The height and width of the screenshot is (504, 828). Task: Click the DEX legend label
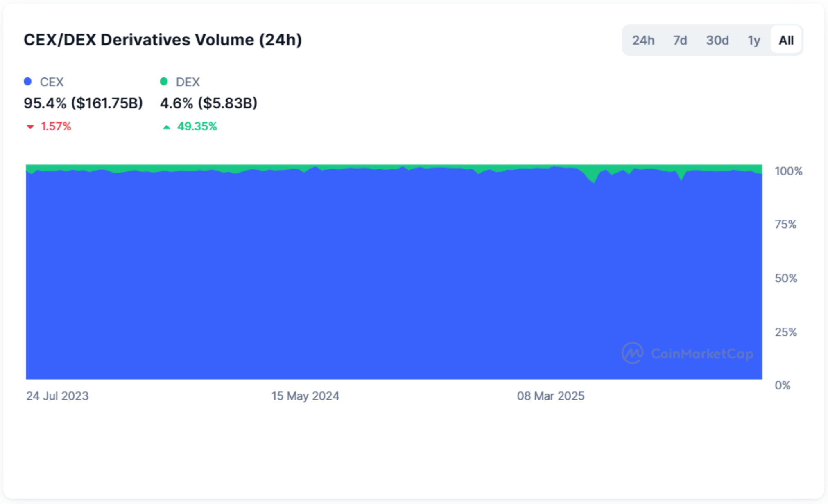pos(188,82)
